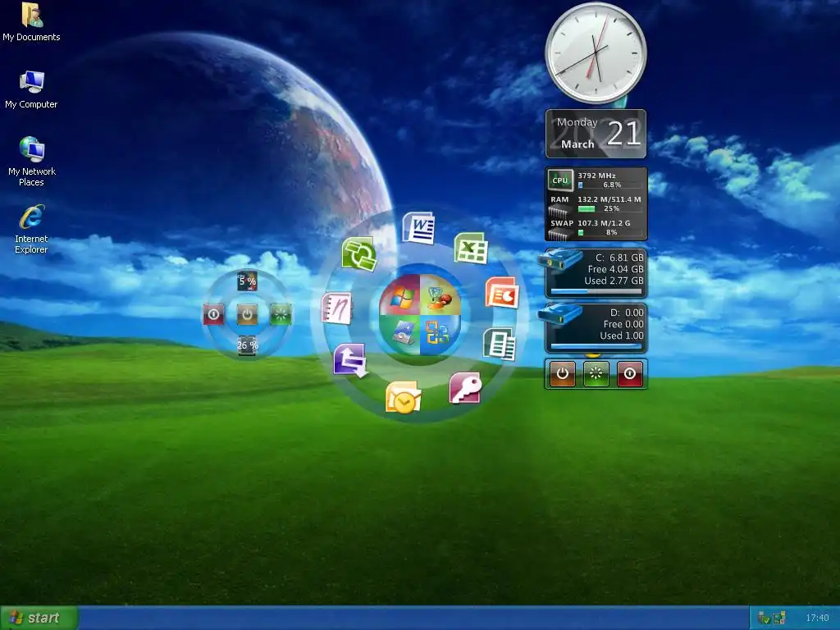840x630 pixels.
Task: Launch Access from the circular launcher
Action: [465, 388]
